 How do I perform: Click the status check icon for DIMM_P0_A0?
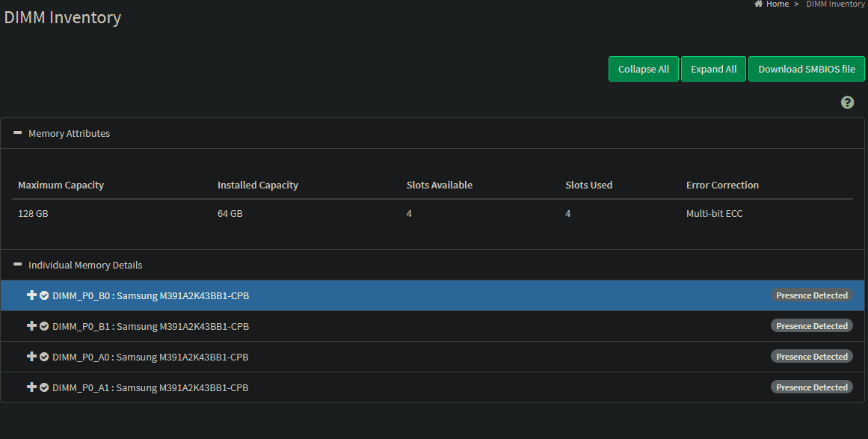point(44,357)
